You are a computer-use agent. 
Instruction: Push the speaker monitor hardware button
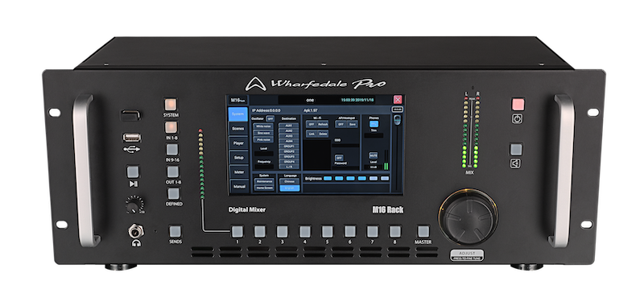[516, 149]
